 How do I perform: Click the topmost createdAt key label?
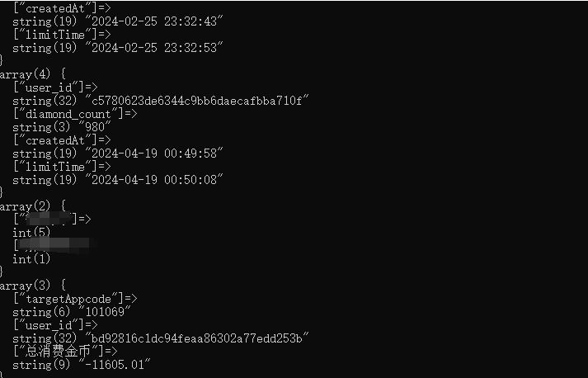click(x=55, y=8)
